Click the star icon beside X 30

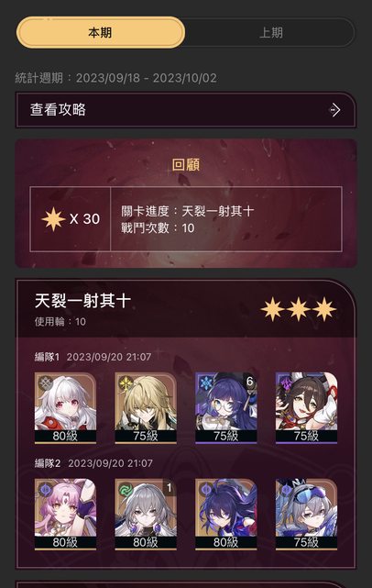tap(53, 218)
